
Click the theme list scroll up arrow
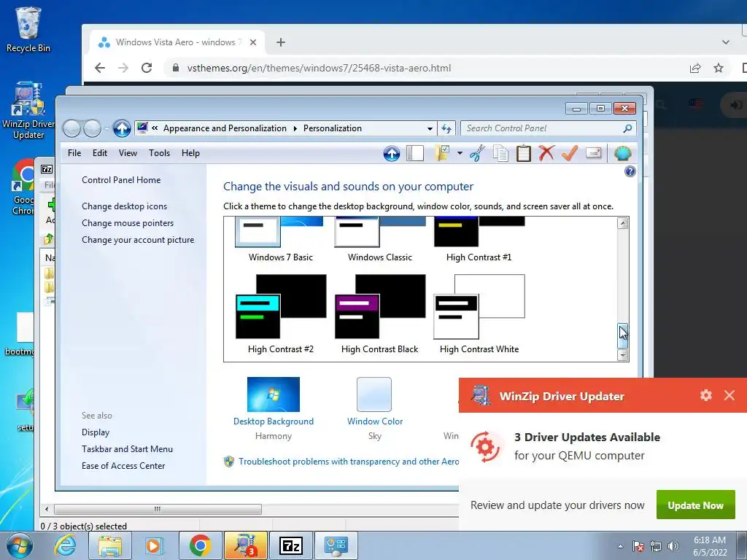tap(623, 223)
